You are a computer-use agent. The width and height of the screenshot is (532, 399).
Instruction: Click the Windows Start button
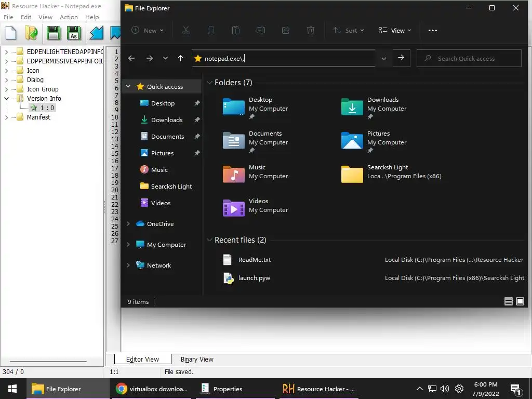(x=12, y=389)
